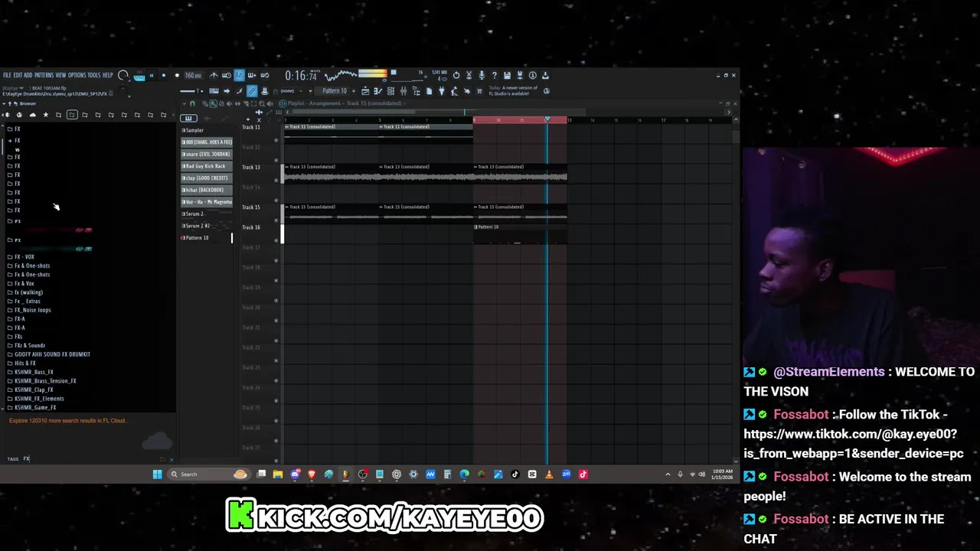Stop playback with the stop button
Screen dimensions: 980x551
(x=163, y=75)
